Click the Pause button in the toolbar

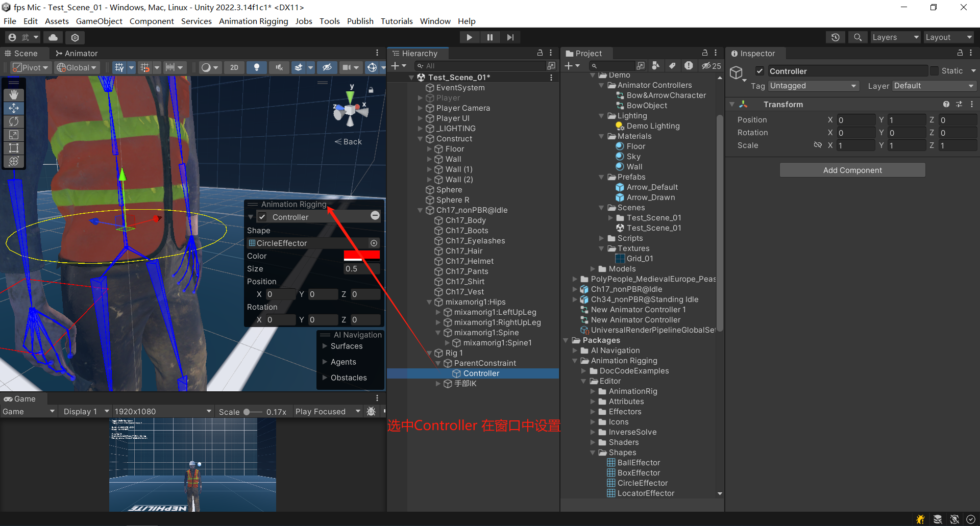click(489, 37)
